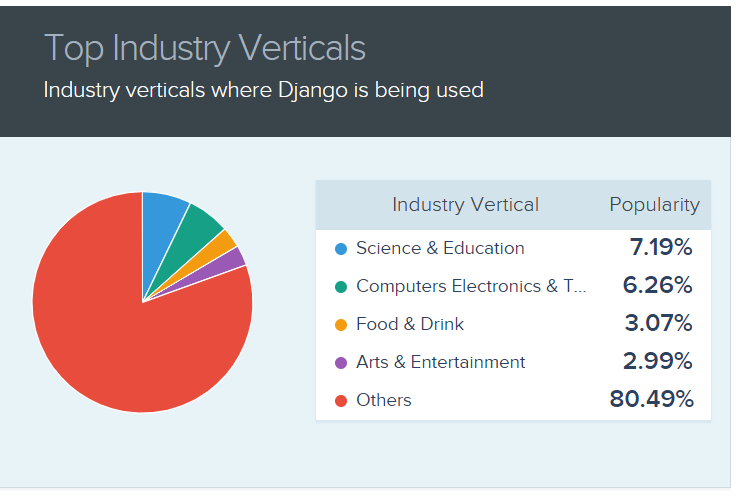Click the Arts & Entertainment row label
This screenshot has height=498, width=736.
[x=440, y=362]
